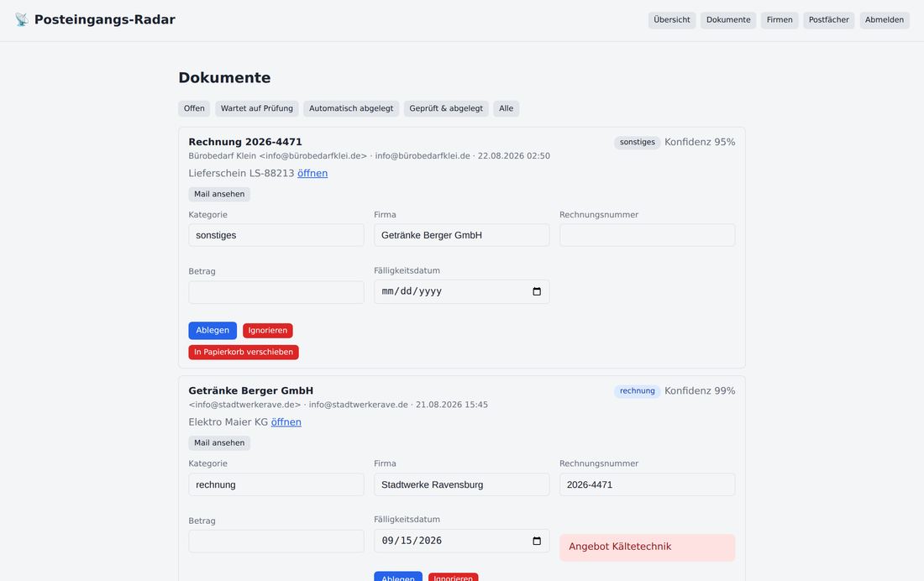
Task: Show Alle documents
Action: tap(507, 108)
